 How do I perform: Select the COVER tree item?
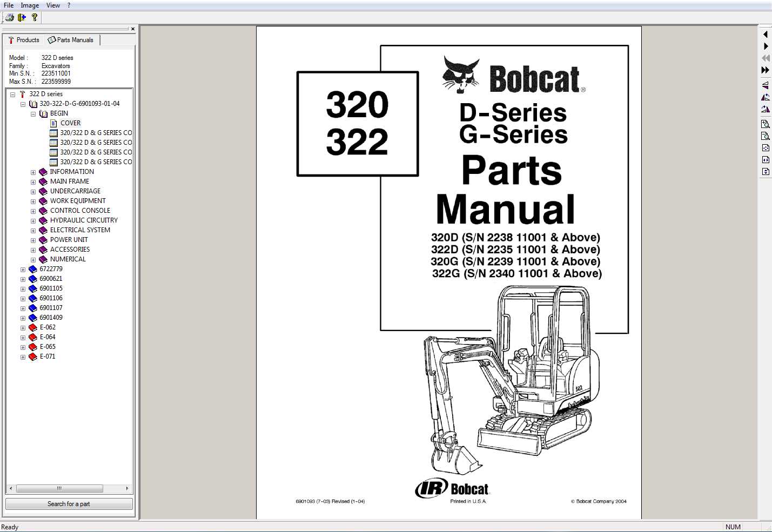point(70,123)
